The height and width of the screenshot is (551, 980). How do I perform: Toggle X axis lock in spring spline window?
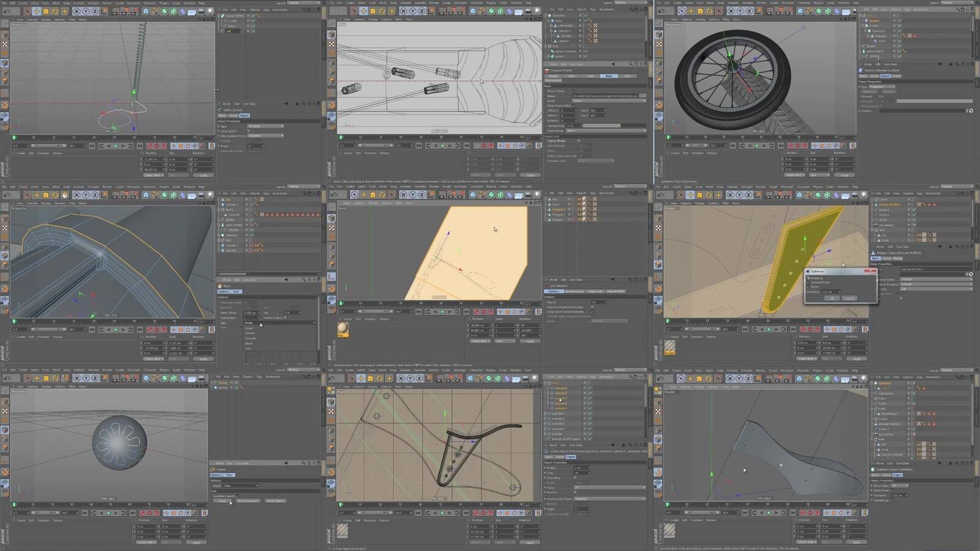[76, 11]
